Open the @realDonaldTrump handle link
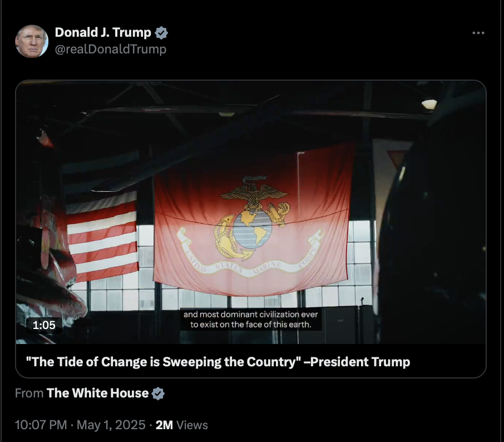Viewport: 504px width, 442px height. (x=111, y=49)
